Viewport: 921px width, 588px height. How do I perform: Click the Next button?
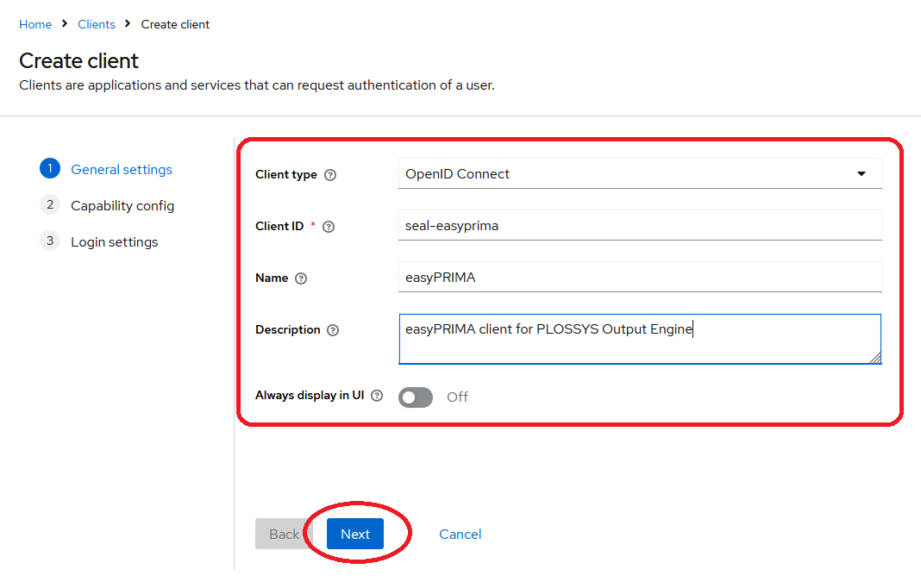tap(354, 534)
